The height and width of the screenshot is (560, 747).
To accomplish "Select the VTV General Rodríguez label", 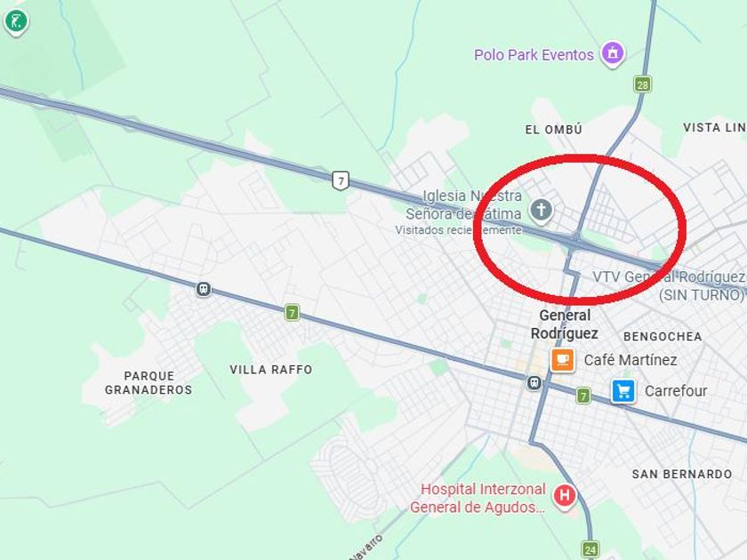I will click(x=669, y=285).
